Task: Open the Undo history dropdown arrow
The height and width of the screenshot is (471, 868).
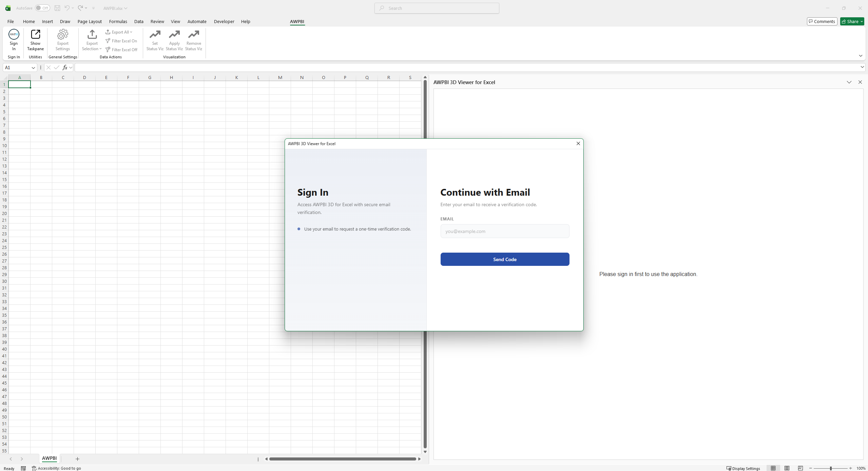Action: click(x=73, y=8)
